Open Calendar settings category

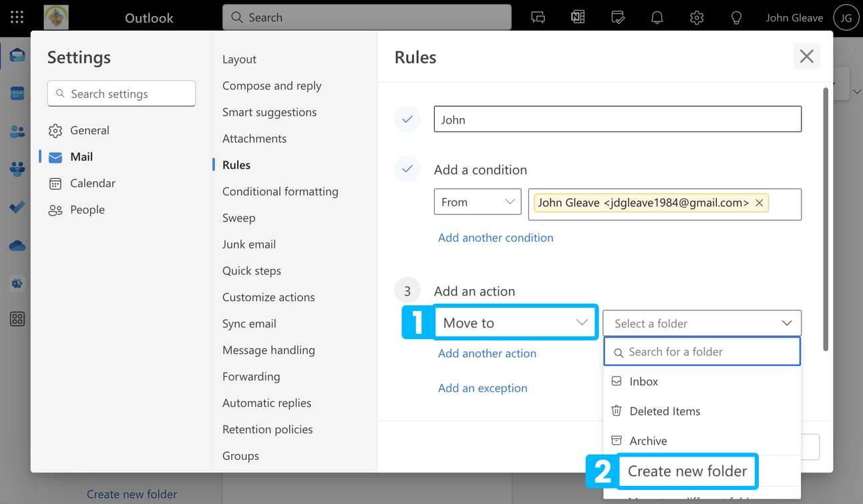click(x=93, y=183)
